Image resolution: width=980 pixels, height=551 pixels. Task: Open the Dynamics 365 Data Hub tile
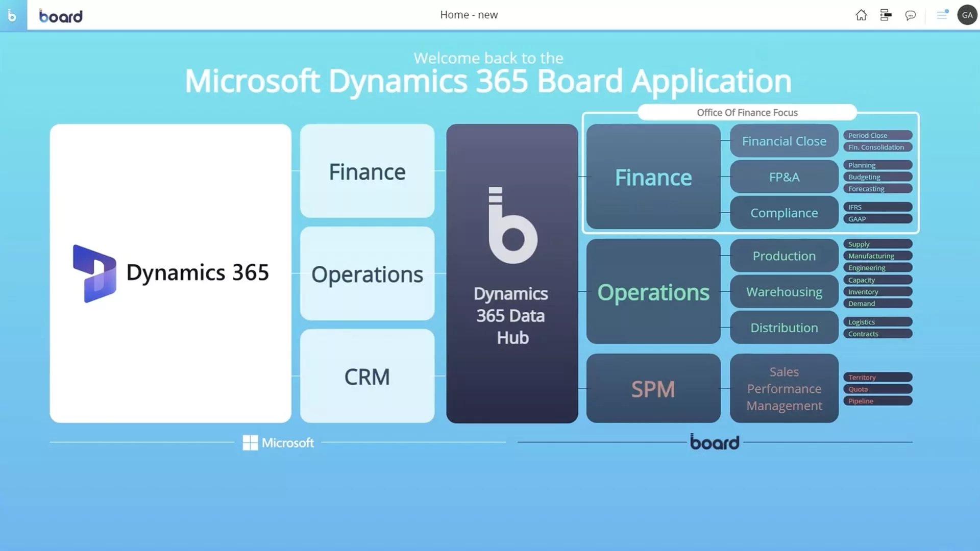point(512,273)
